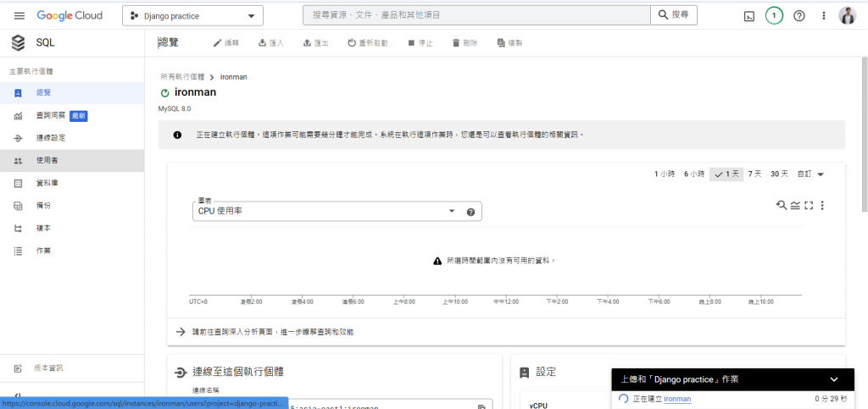
Task: Open 資料庫 databases in sidebar
Action: [x=72, y=183]
